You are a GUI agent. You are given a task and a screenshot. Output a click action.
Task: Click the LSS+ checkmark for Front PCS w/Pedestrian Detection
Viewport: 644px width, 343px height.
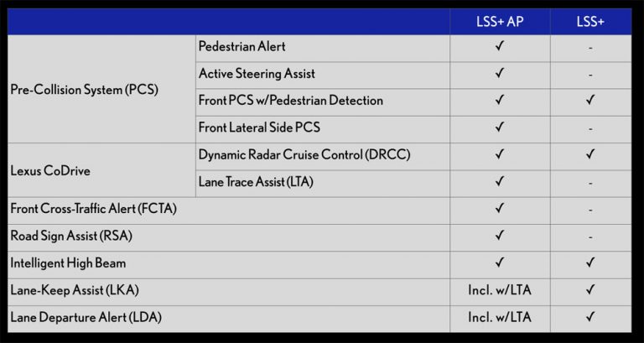[x=590, y=101]
